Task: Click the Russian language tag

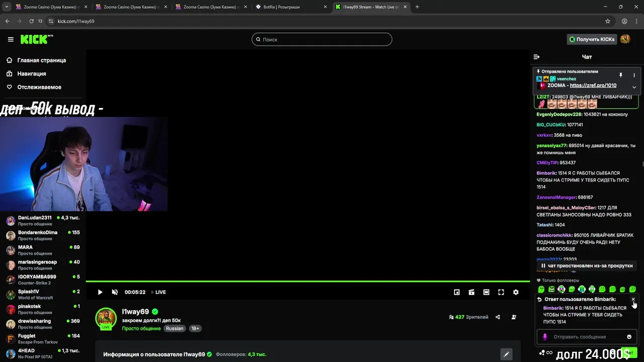Action: coord(175,328)
